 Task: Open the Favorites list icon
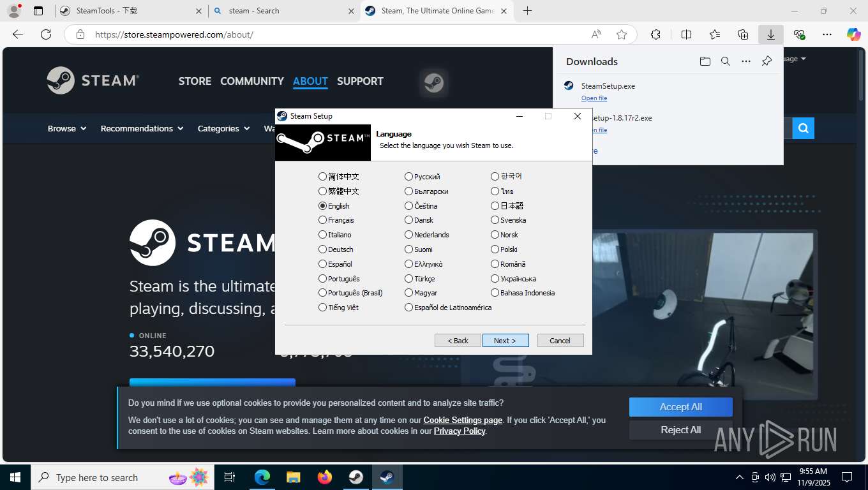click(715, 34)
